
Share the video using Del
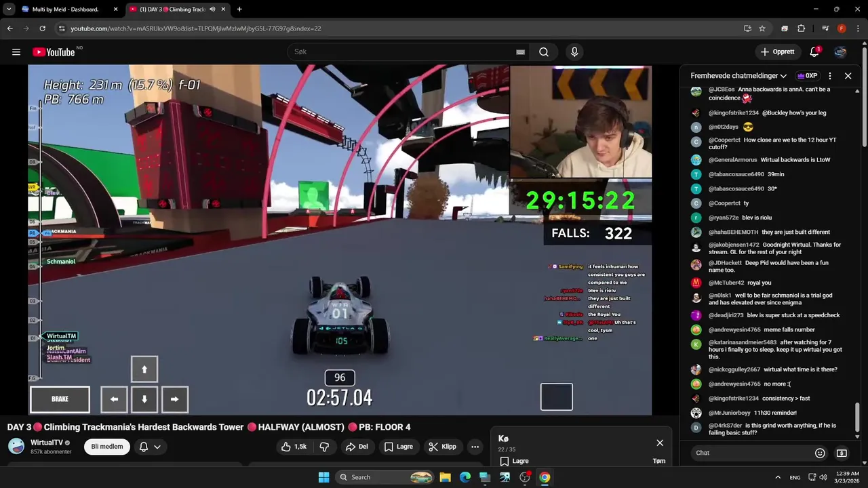pos(356,447)
